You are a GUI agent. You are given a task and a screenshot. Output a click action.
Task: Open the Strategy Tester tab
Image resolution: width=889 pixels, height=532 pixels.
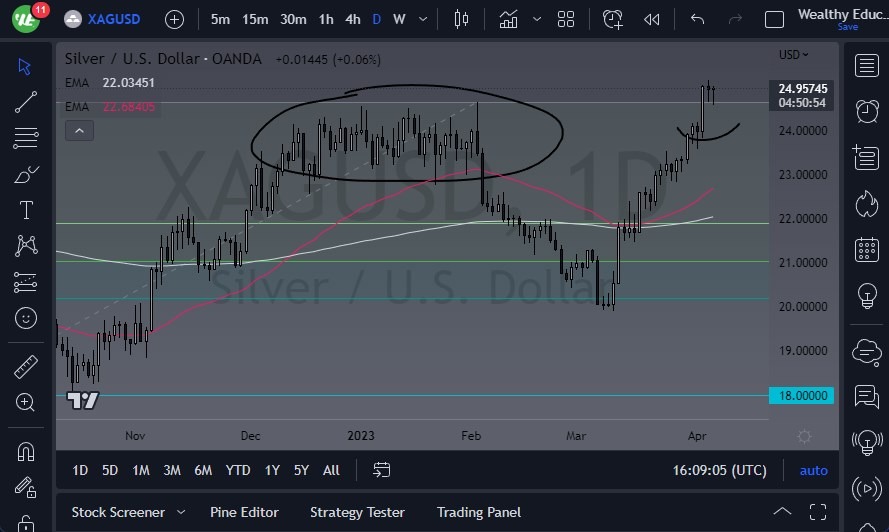pyautogui.click(x=357, y=512)
